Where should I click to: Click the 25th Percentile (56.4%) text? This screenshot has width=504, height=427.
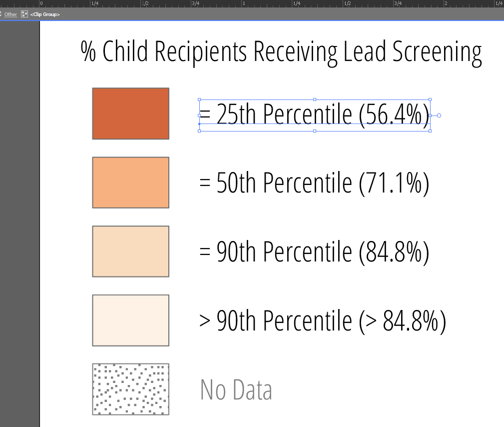[x=314, y=115]
